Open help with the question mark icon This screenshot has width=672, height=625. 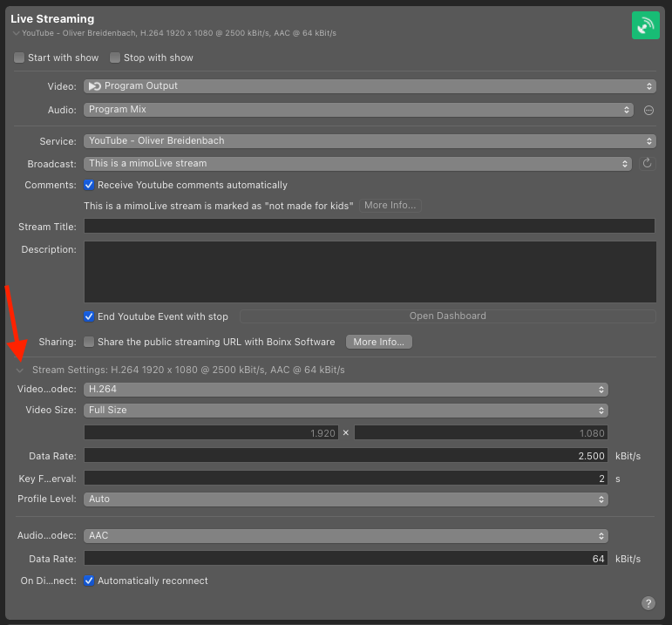coord(648,603)
